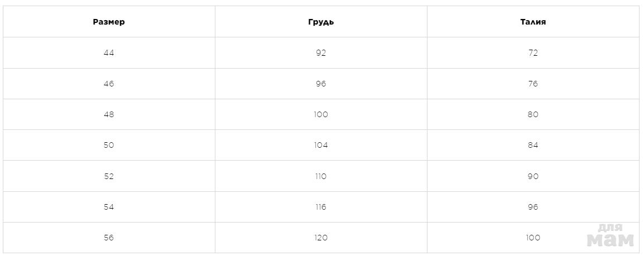Select size 50 cell
This screenshot has height=256, width=644.
tap(109, 145)
